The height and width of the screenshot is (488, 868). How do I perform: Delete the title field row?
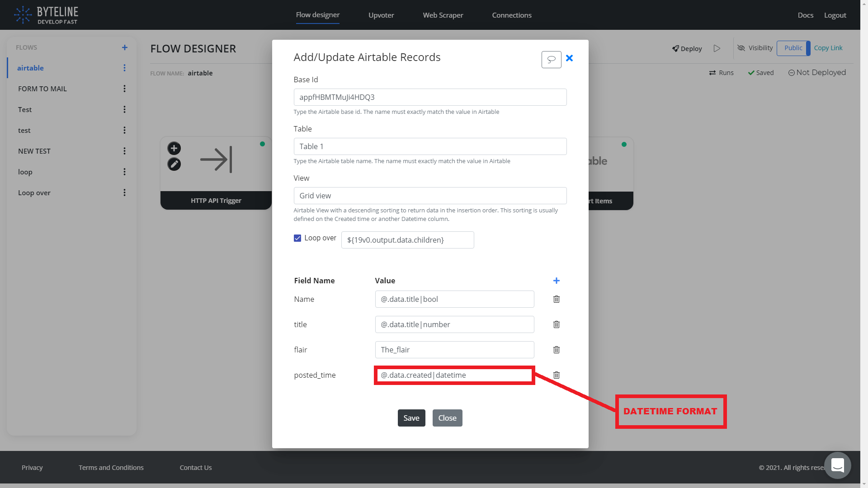coord(557,324)
